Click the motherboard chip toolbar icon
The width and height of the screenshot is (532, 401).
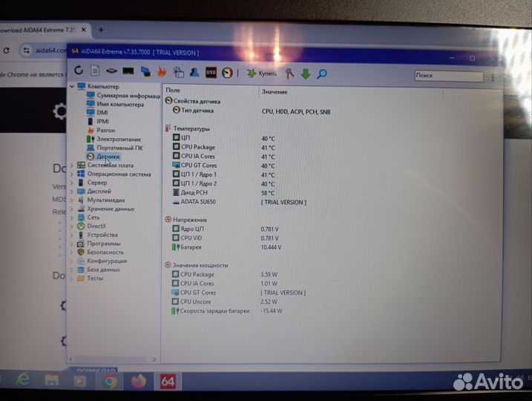(x=111, y=71)
